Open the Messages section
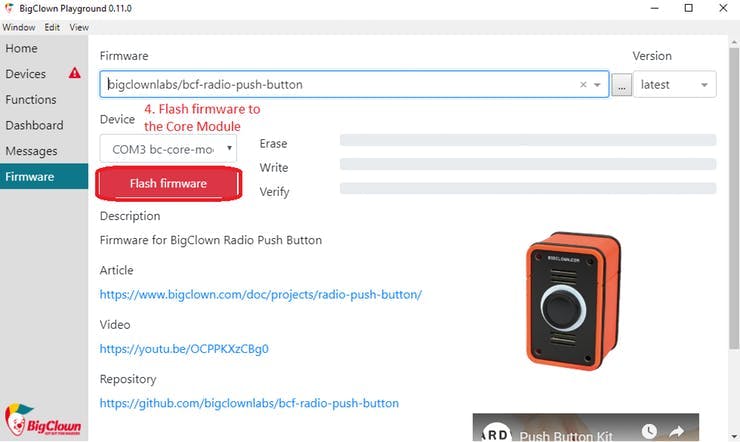740x442 pixels. click(44, 151)
